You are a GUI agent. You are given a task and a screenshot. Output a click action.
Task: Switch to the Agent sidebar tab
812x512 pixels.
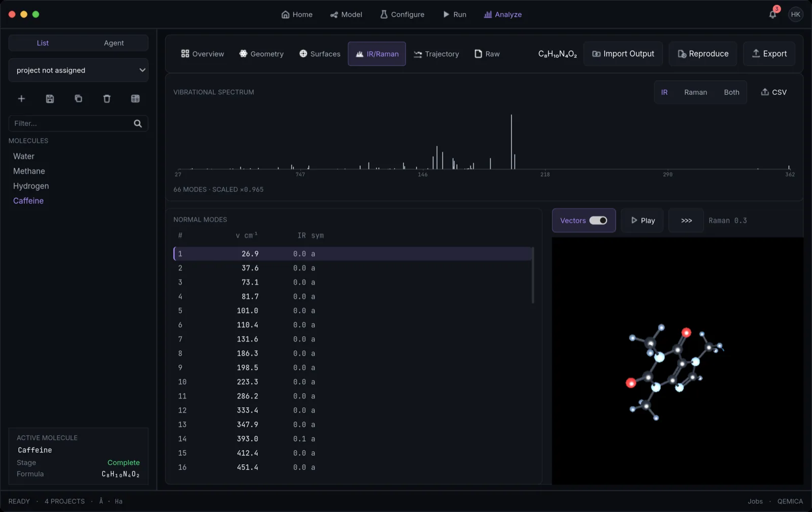point(114,43)
